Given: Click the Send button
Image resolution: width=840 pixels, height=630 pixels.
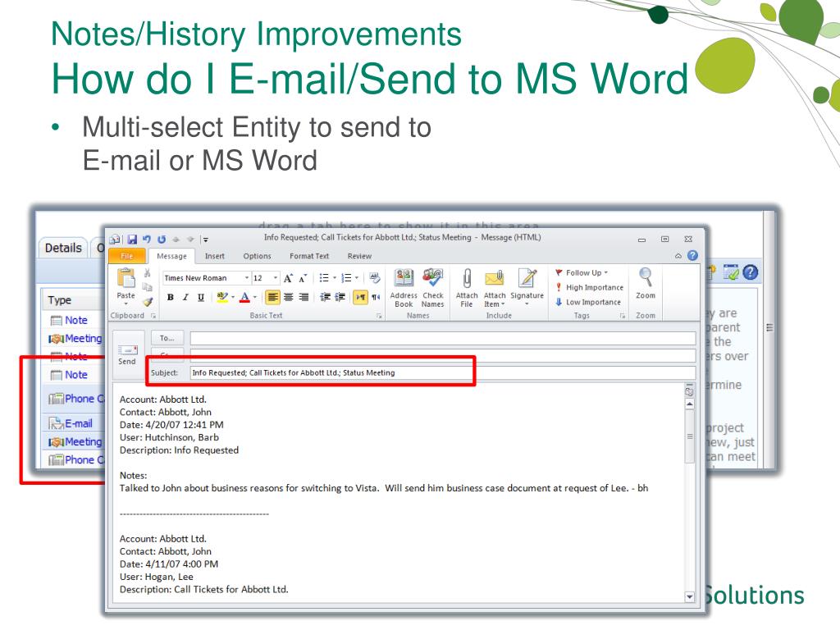Looking at the screenshot, I should [127, 354].
